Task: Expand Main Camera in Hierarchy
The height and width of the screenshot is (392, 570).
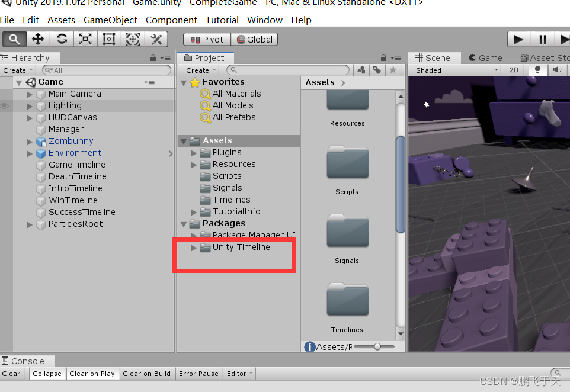Action: tap(30, 95)
